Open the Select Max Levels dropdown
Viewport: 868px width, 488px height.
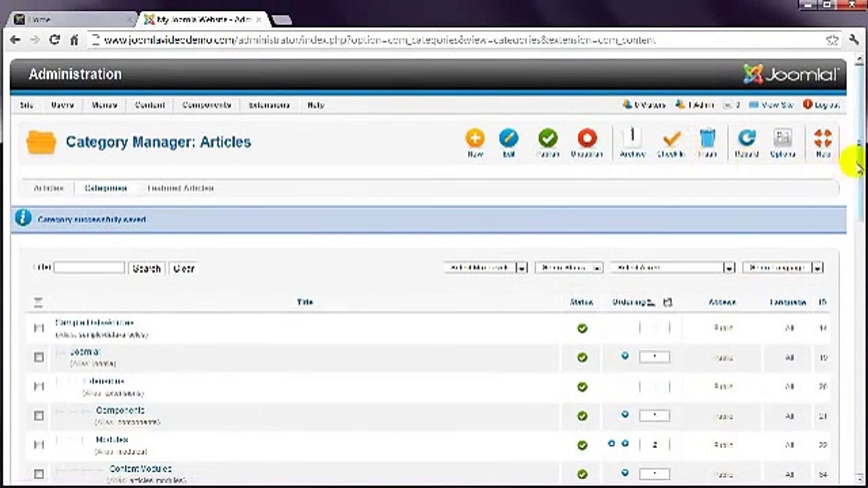(x=486, y=268)
